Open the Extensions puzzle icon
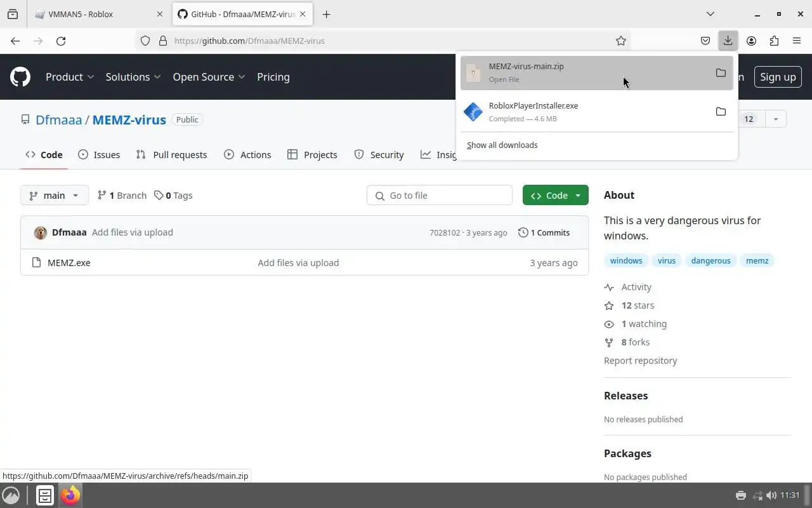812x508 pixels. click(x=774, y=41)
